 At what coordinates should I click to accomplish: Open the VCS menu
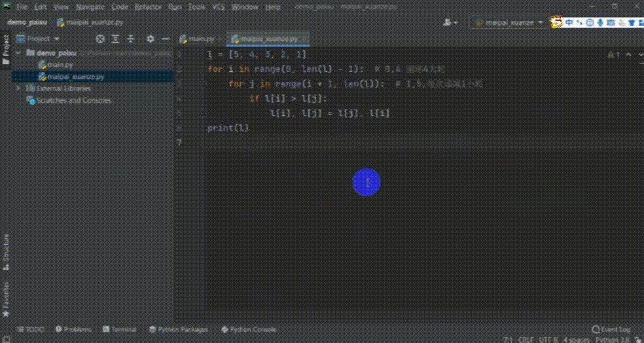click(x=219, y=7)
